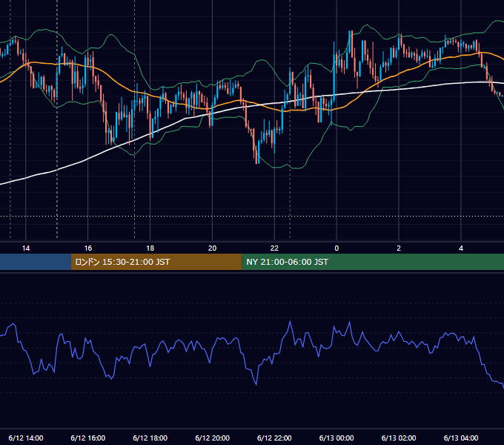Click the hour label 18 on time axis
Screen dimensions: 504x445
click(x=150, y=248)
